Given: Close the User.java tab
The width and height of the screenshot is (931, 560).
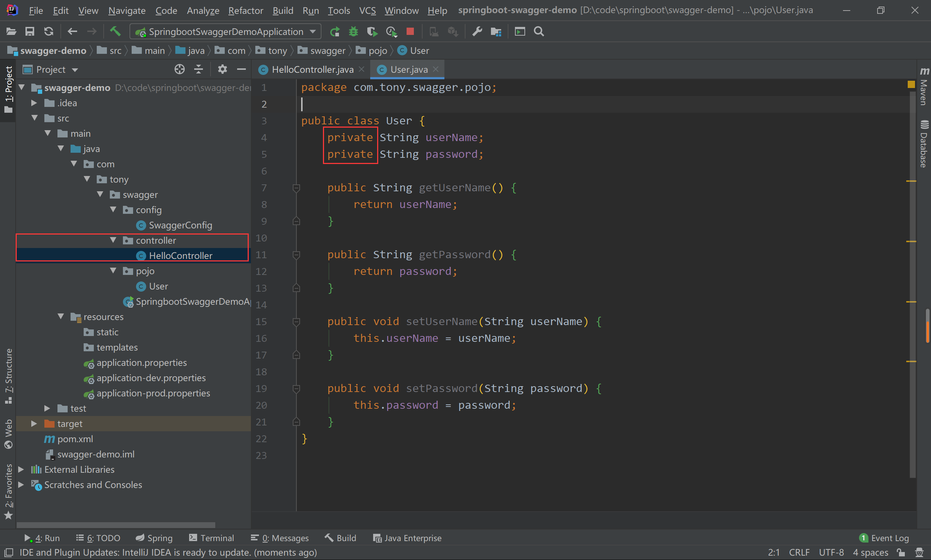Looking at the screenshot, I should (x=436, y=69).
